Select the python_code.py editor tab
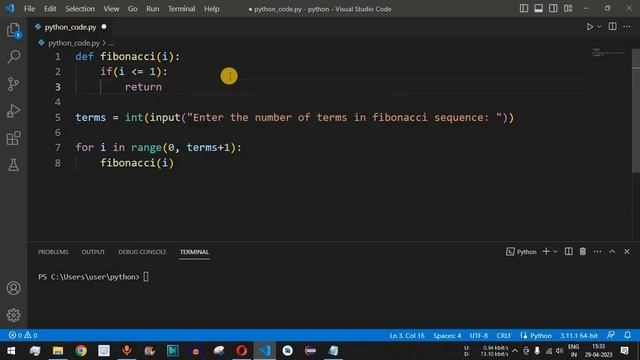Screen dimensions: 640x360 click(x=70, y=27)
